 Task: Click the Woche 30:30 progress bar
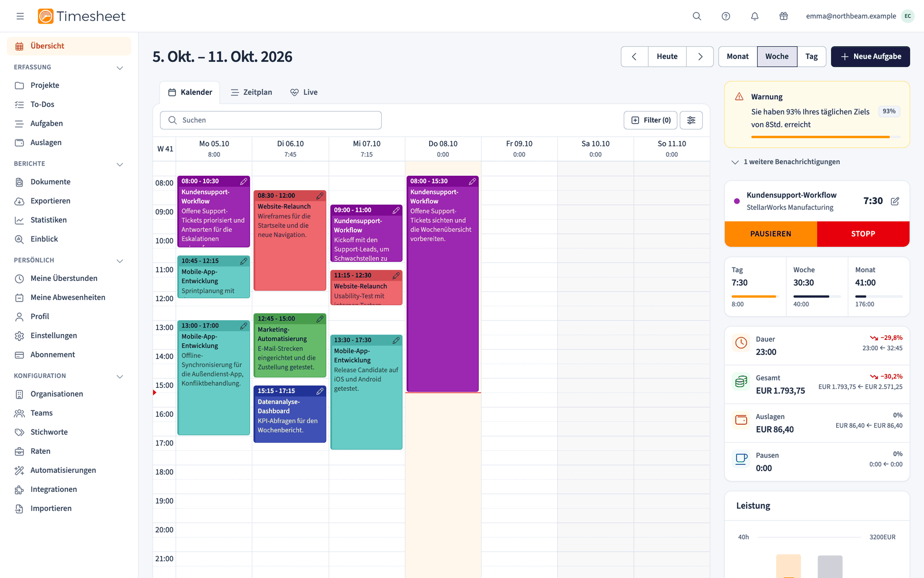pos(817,297)
